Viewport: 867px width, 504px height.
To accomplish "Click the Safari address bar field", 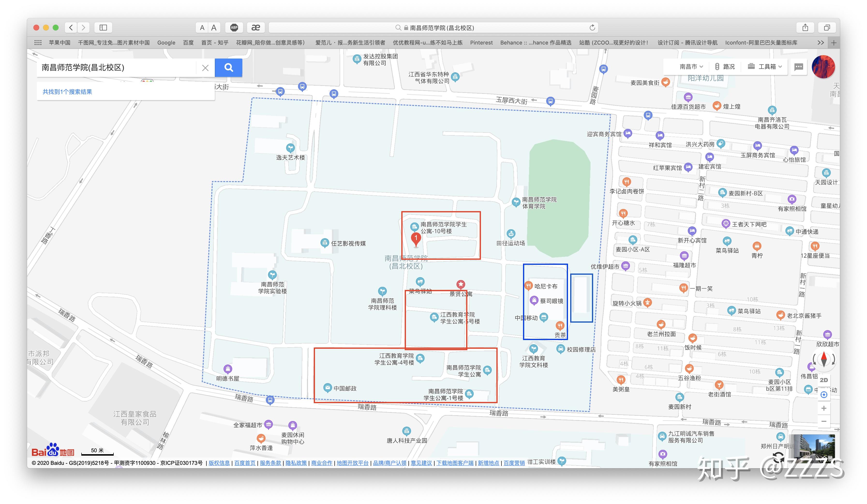I will click(x=433, y=28).
